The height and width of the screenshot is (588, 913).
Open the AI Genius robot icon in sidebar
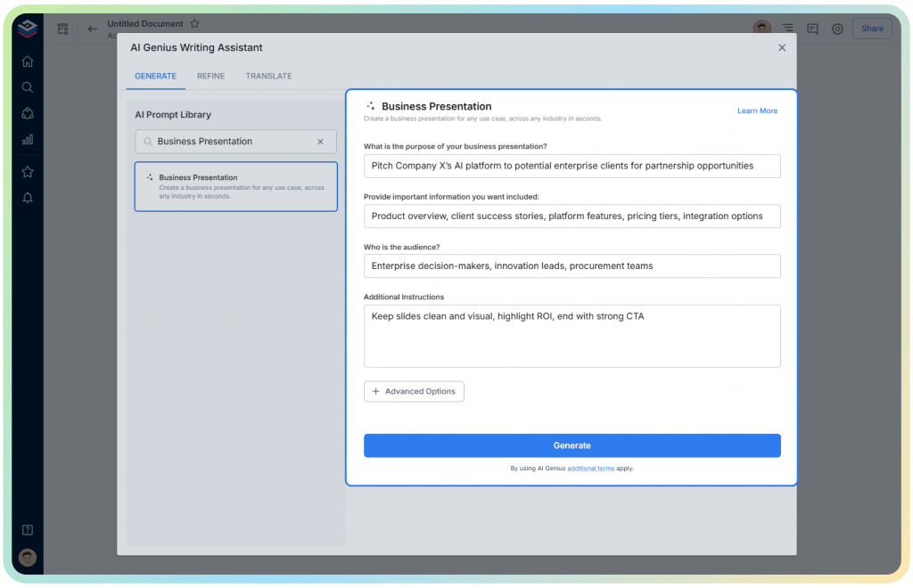click(28, 113)
